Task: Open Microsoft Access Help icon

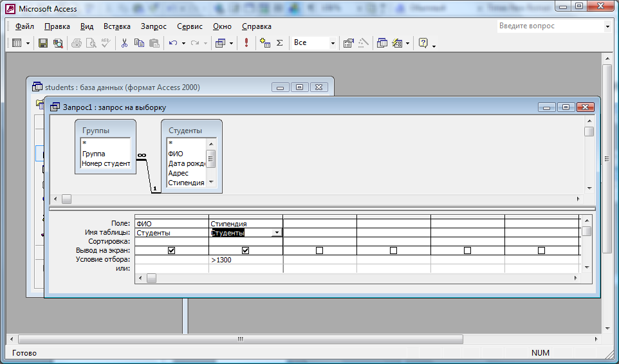Action: point(423,43)
